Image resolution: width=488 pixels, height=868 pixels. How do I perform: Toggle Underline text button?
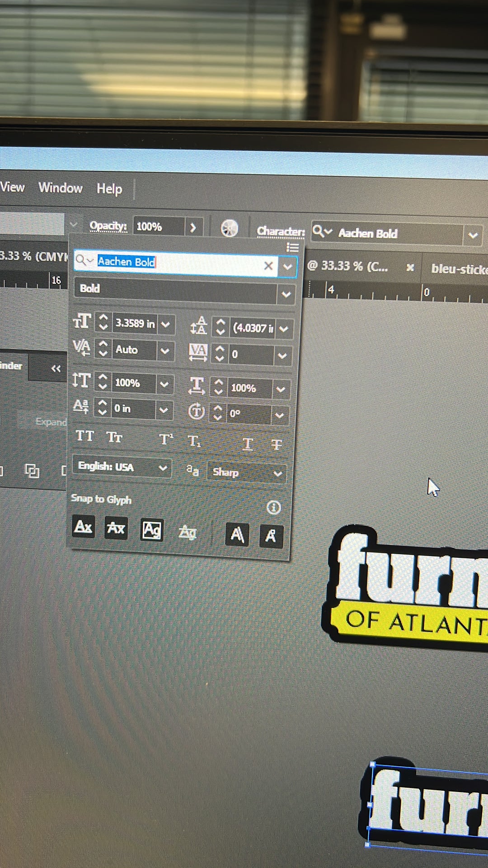248,443
